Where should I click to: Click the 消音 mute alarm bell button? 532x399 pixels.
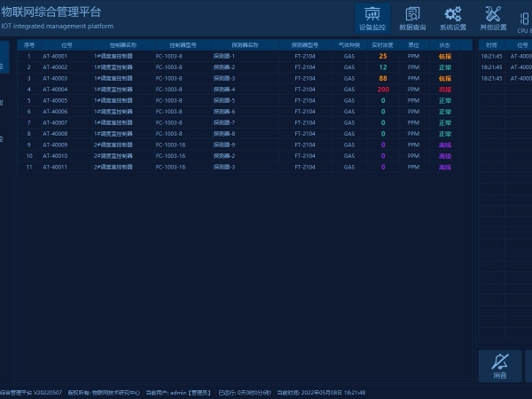(x=500, y=366)
